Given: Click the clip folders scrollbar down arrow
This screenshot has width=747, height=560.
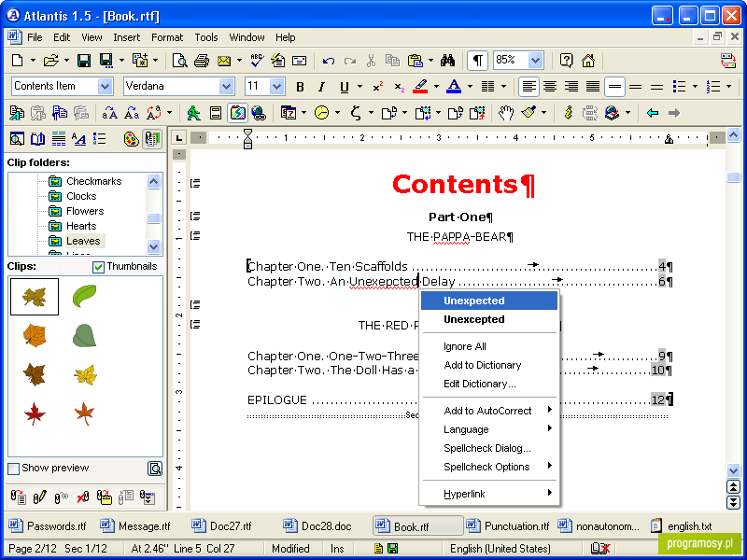Looking at the screenshot, I should pos(153,246).
